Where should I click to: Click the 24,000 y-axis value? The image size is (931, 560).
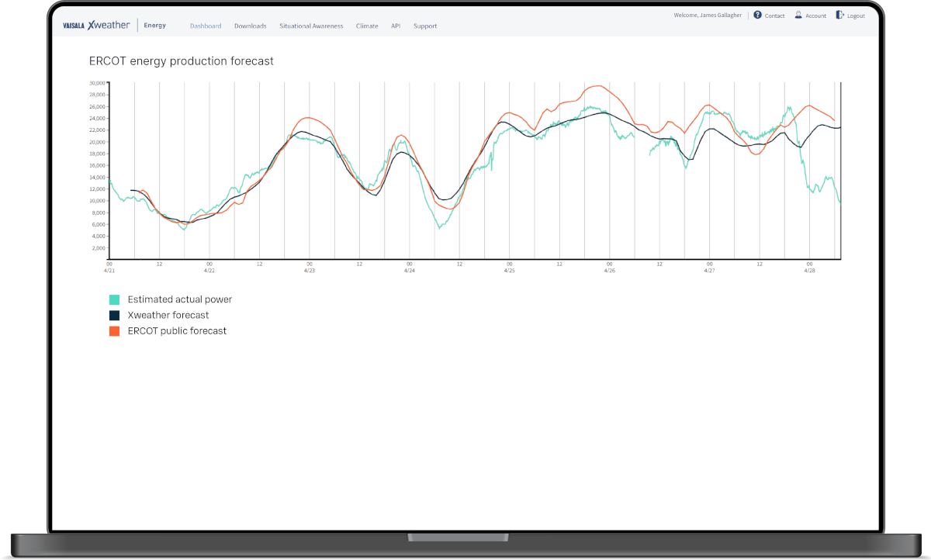97,119
